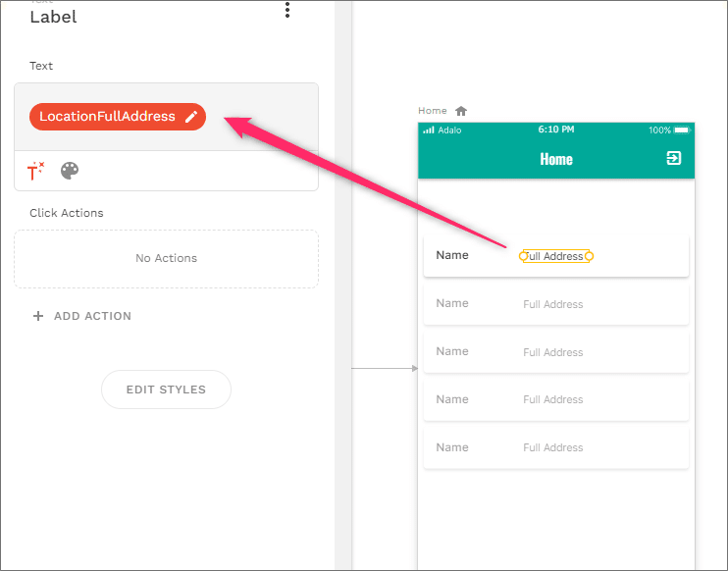Click the signal bars icon in status bar

pyautogui.click(x=429, y=130)
